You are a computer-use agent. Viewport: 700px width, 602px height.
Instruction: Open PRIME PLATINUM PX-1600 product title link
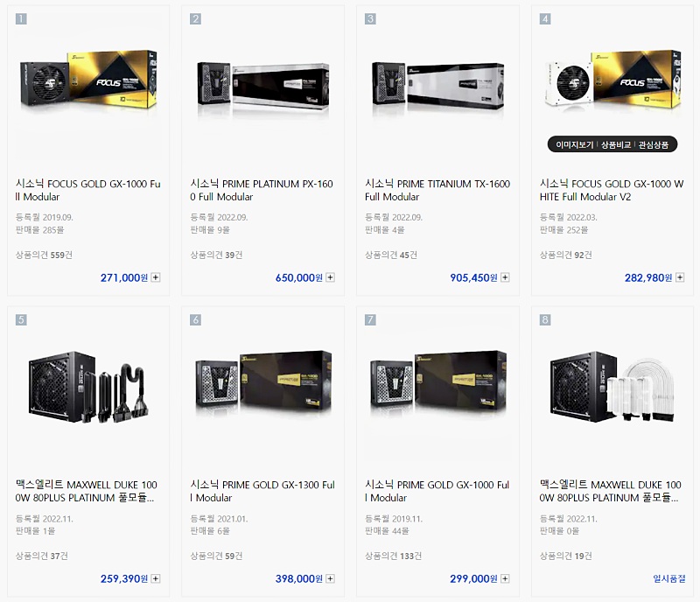262,190
